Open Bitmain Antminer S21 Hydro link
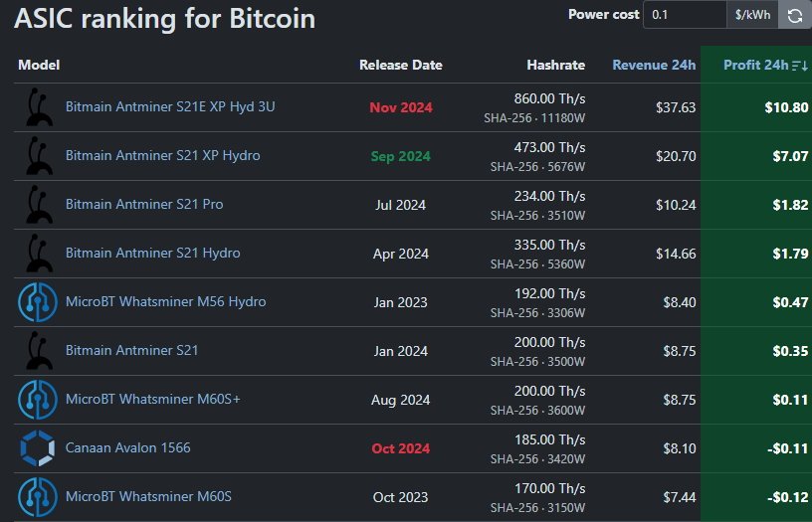The height and width of the screenshot is (522, 812). click(153, 253)
